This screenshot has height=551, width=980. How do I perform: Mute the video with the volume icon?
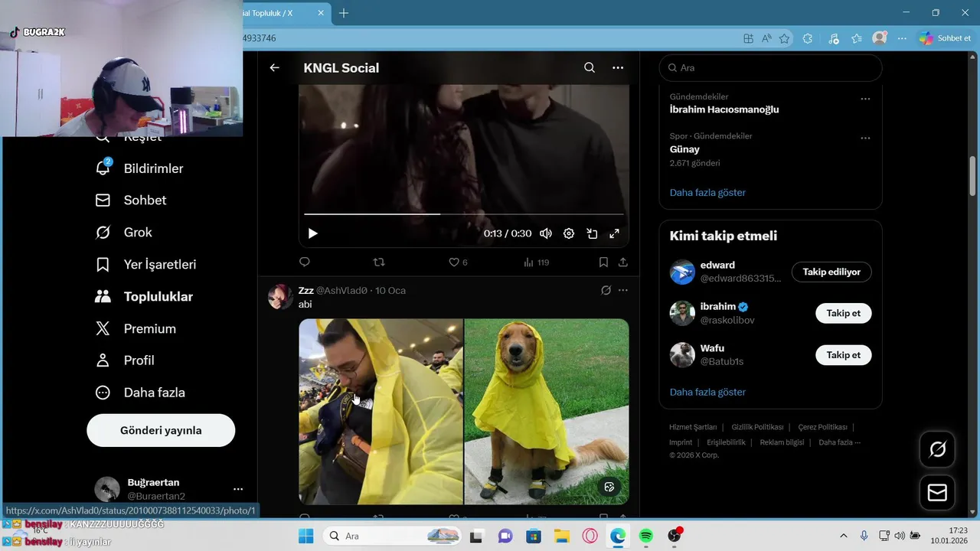click(x=546, y=233)
